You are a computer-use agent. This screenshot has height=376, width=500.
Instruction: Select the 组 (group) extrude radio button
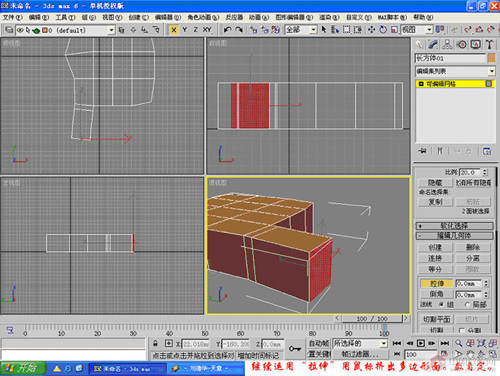click(441, 304)
